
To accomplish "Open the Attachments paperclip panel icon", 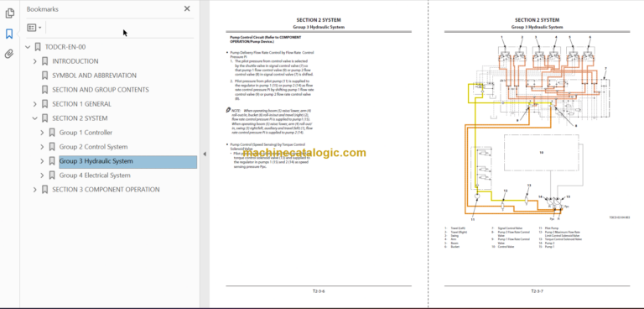I will [x=9, y=54].
